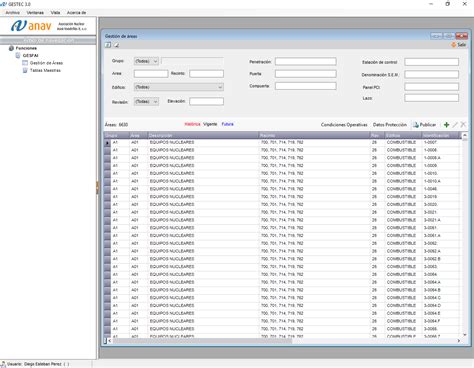Click the delete X icon in toolbar
The width and height of the screenshot is (474, 368).
pyautogui.click(x=463, y=125)
